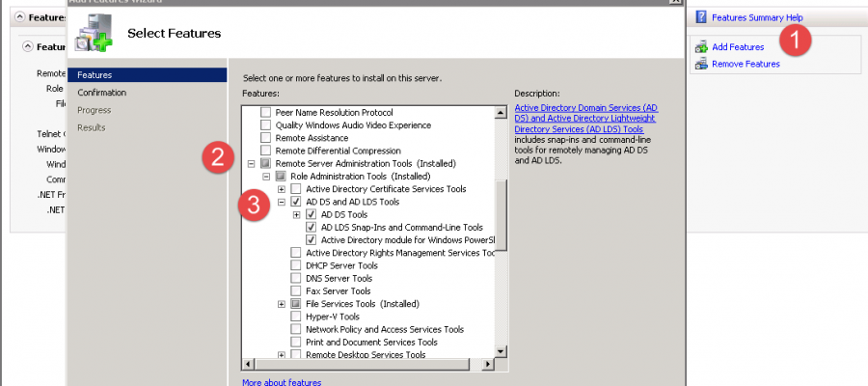Select Hyper-V Tools row text
This screenshot has width=868, height=386.
(333, 317)
